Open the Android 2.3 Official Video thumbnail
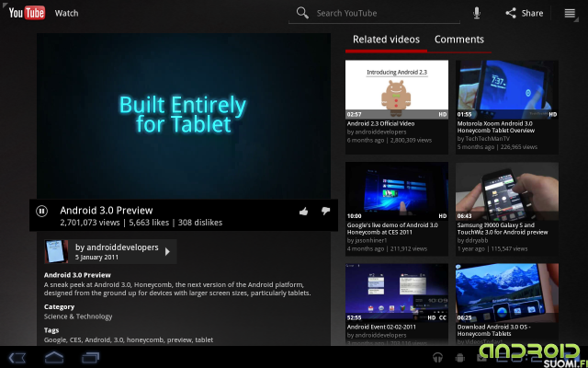This screenshot has width=588, height=368. [x=396, y=89]
